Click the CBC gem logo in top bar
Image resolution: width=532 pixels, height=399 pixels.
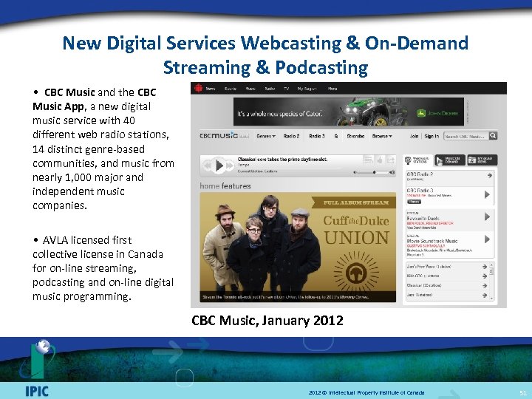coord(198,88)
